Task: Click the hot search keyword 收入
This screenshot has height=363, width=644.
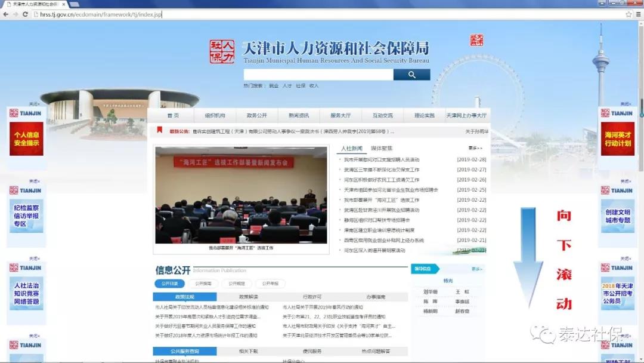Action: pos(314,86)
